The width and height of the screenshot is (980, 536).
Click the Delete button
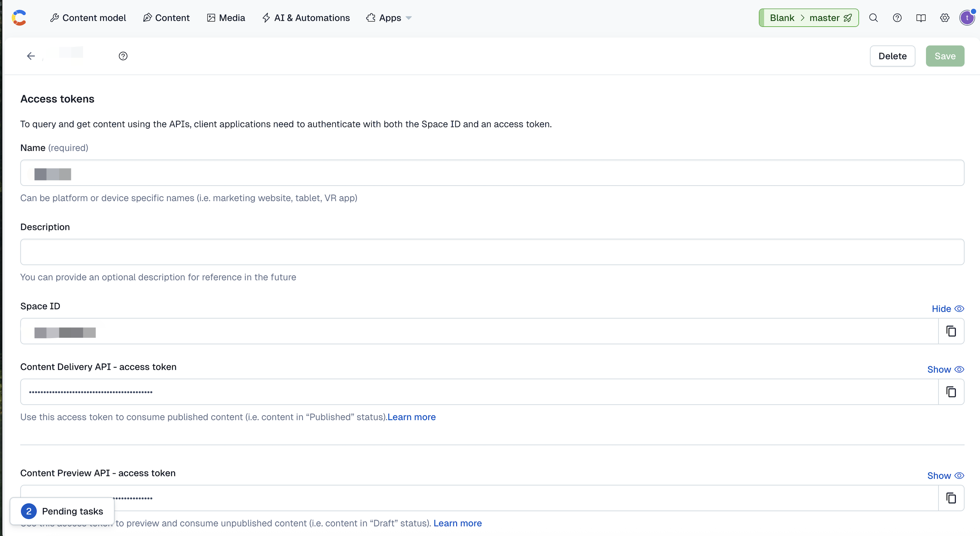(892, 56)
